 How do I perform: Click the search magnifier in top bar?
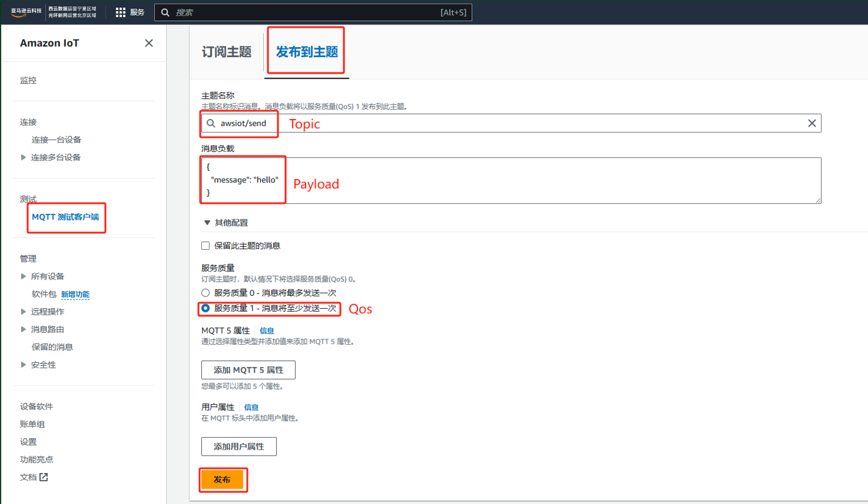click(165, 12)
